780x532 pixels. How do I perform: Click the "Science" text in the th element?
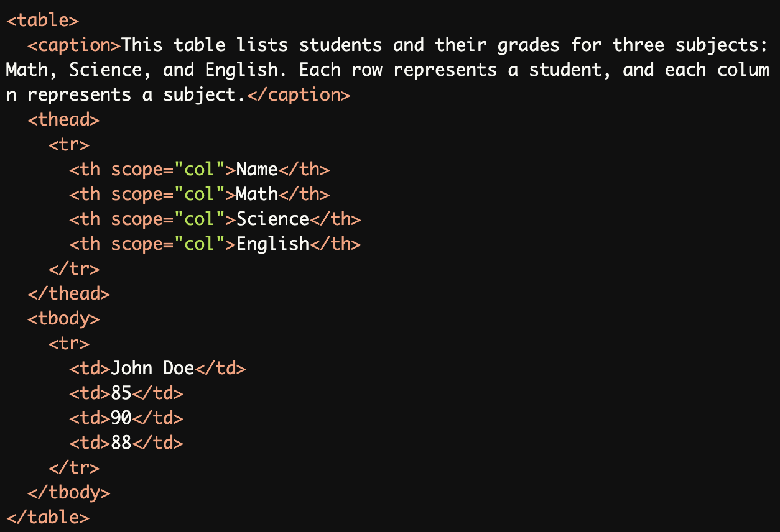[272, 219]
